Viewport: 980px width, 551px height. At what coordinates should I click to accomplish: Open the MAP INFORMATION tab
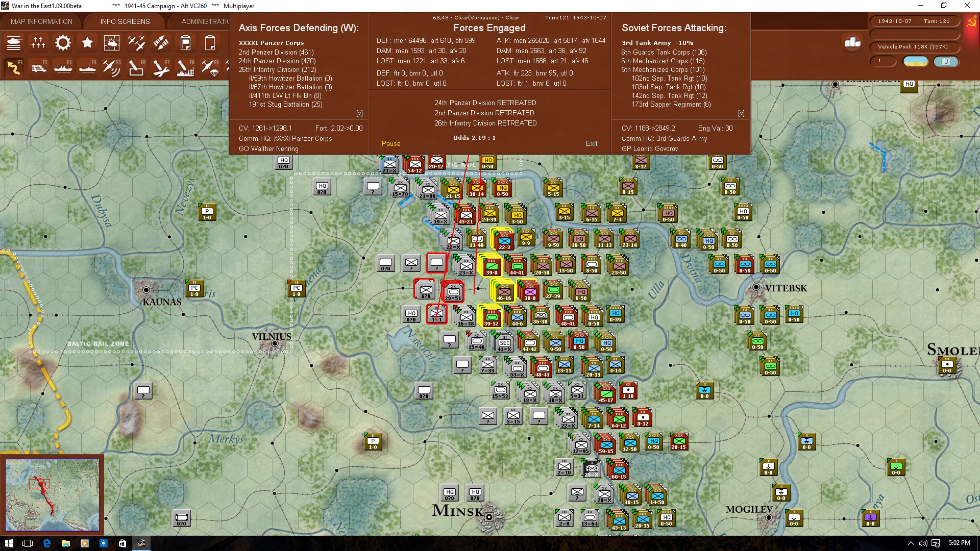click(41, 21)
